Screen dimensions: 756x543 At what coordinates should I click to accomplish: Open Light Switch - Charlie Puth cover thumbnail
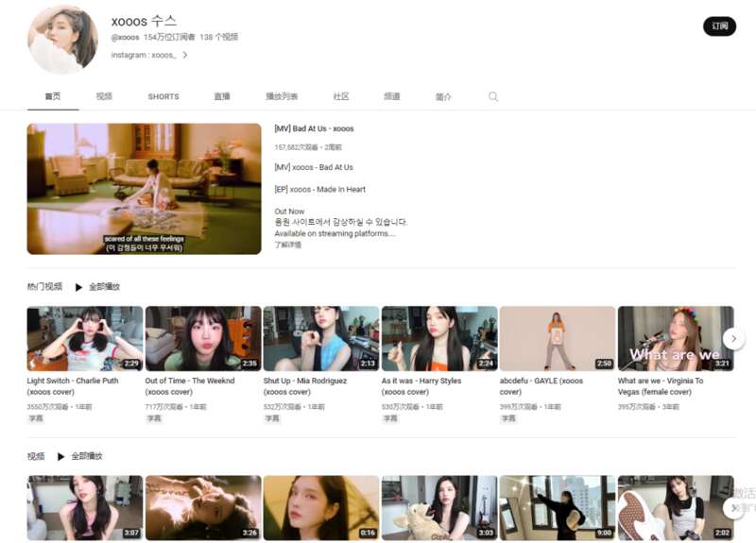coord(85,338)
